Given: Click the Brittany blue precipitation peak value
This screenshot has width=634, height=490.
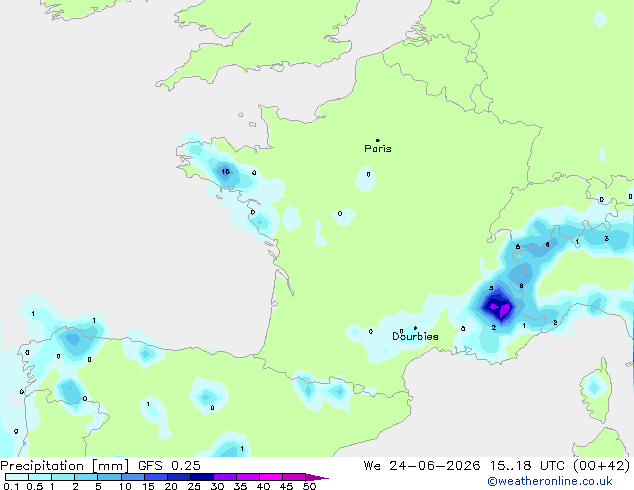Looking at the screenshot, I should click(x=226, y=171).
